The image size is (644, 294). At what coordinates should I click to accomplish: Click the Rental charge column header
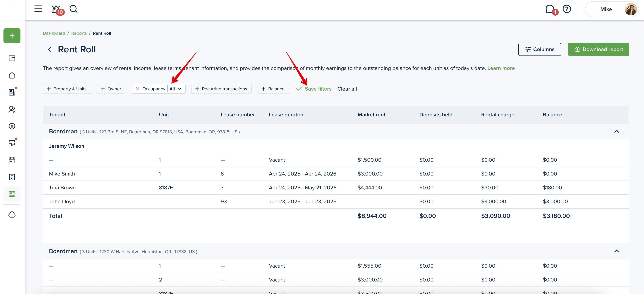498,115
